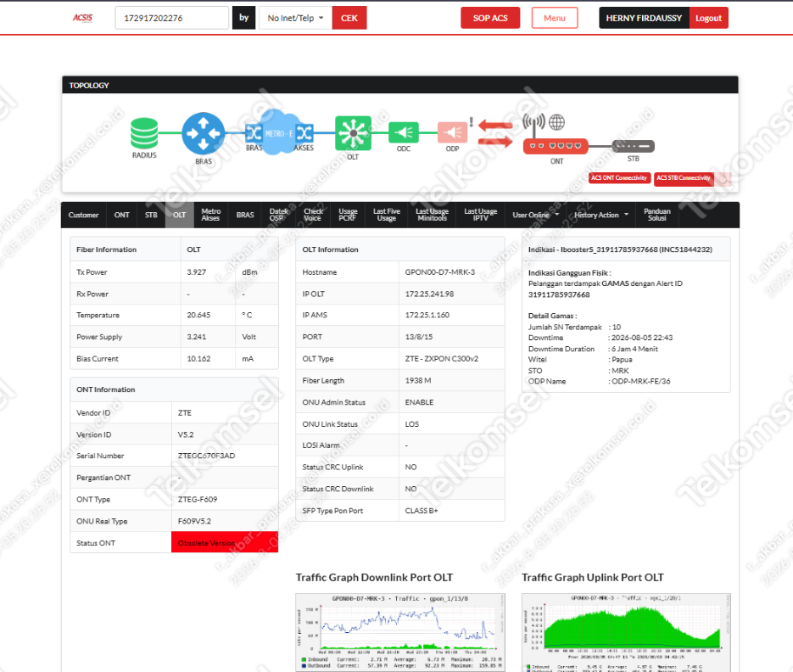Click the ODP Name value ODP-MRK-FE/36

(641, 382)
